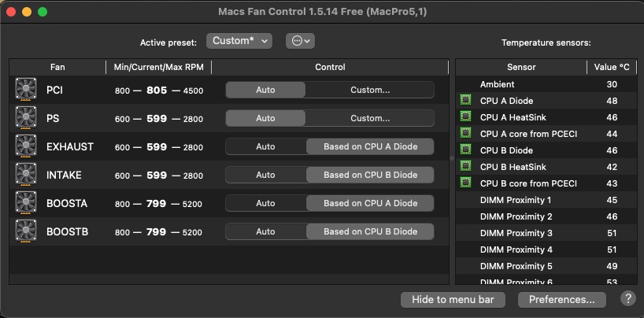Select the DIMM Proximity 2 row
The height and width of the screenshot is (318, 644).
click(x=546, y=216)
